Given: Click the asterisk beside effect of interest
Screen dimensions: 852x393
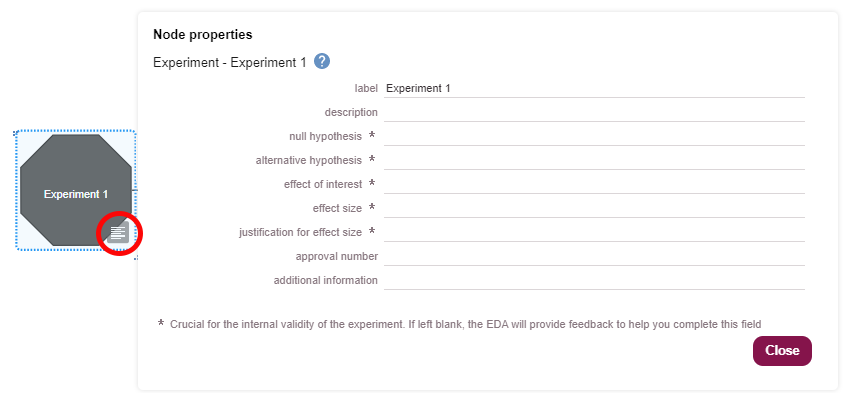Looking at the screenshot, I should tap(372, 183).
